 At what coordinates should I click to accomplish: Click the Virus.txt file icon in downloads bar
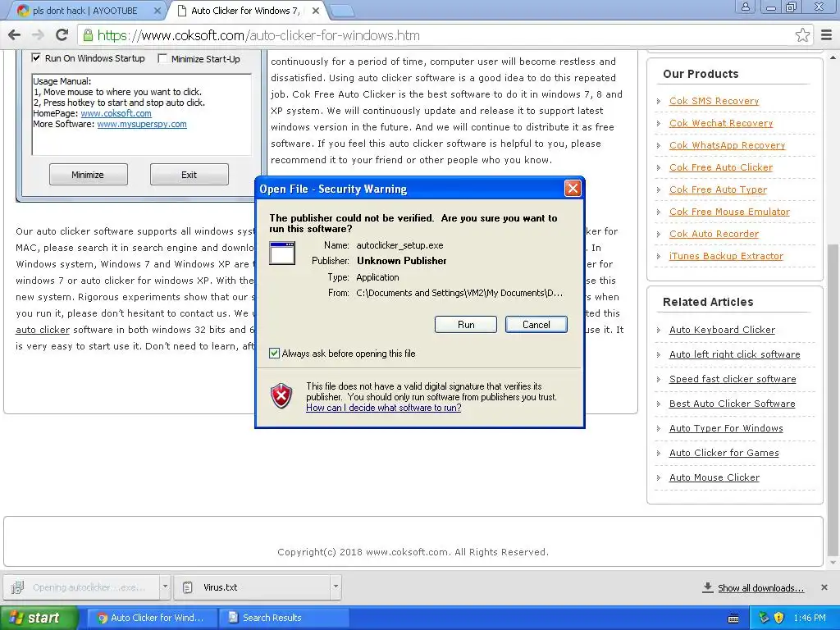pos(188,587)
